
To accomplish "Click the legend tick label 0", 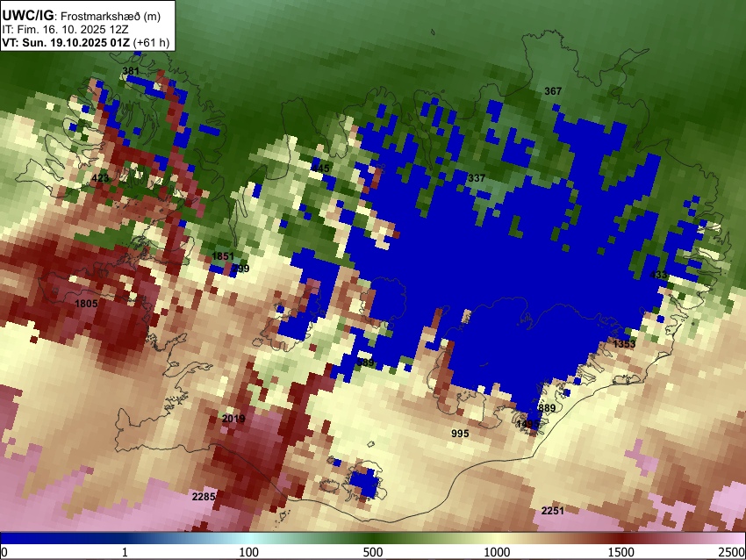I will click(4, 552).
